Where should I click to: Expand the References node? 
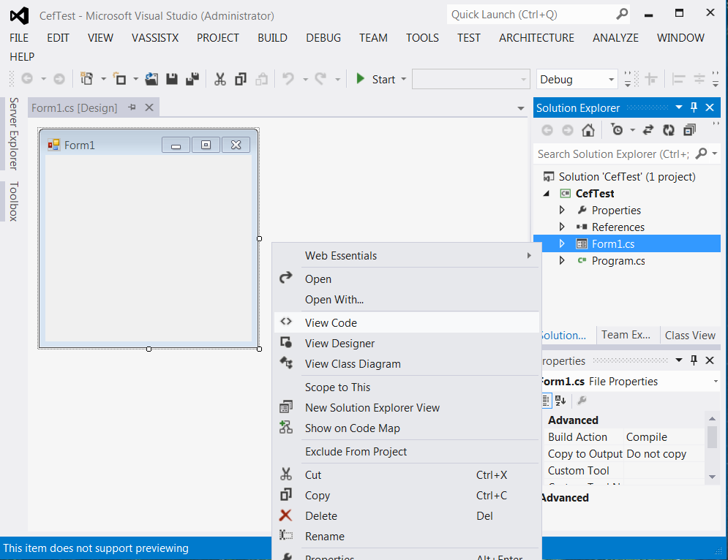coord(561,227)
